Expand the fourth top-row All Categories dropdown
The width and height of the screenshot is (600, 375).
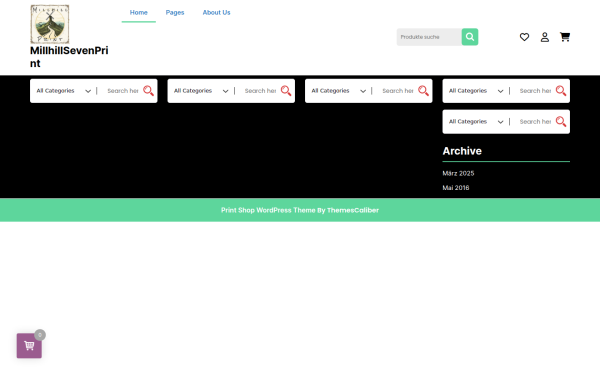(x=476, y=91)
